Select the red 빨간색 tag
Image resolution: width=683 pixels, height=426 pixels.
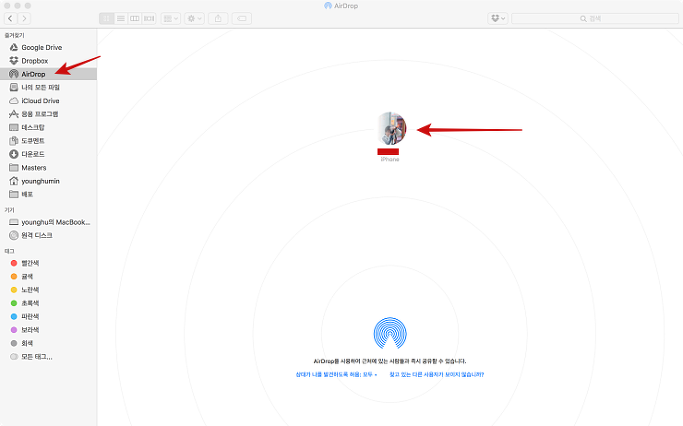(x=48, y=263)
